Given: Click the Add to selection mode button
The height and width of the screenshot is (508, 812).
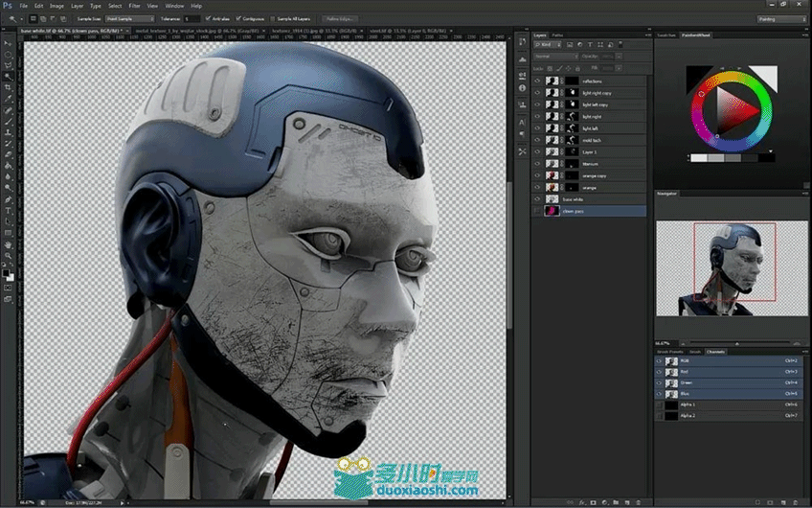Looking at the screenshot, I should [x=43, y=18].
